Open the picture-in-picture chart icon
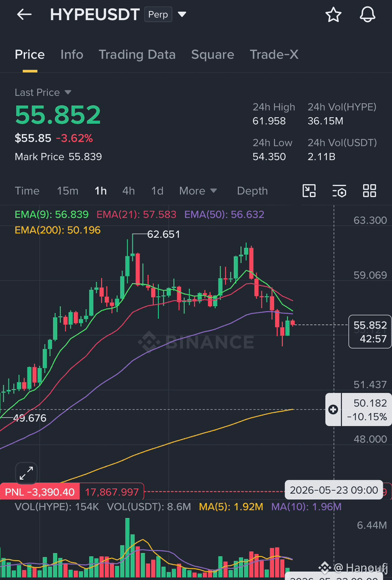 (309, 190)
